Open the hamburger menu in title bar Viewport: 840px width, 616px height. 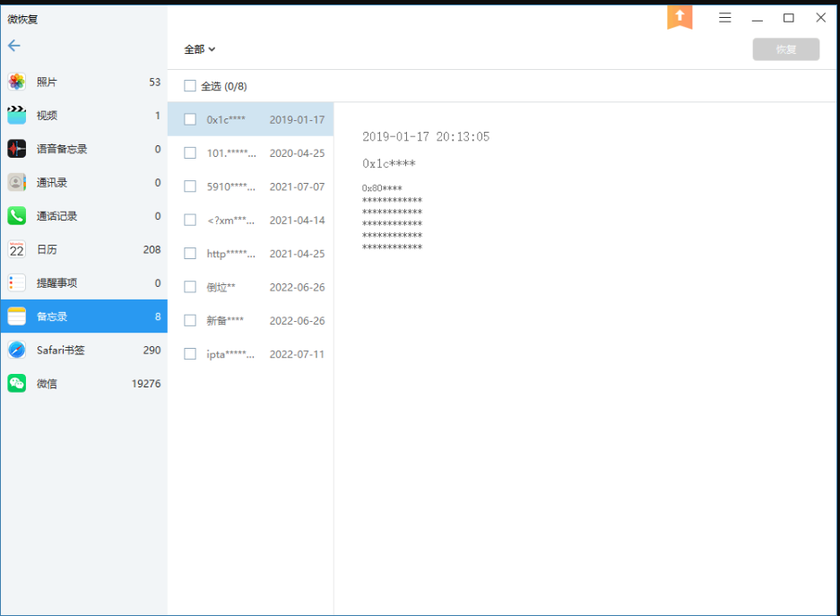[725, 18]
